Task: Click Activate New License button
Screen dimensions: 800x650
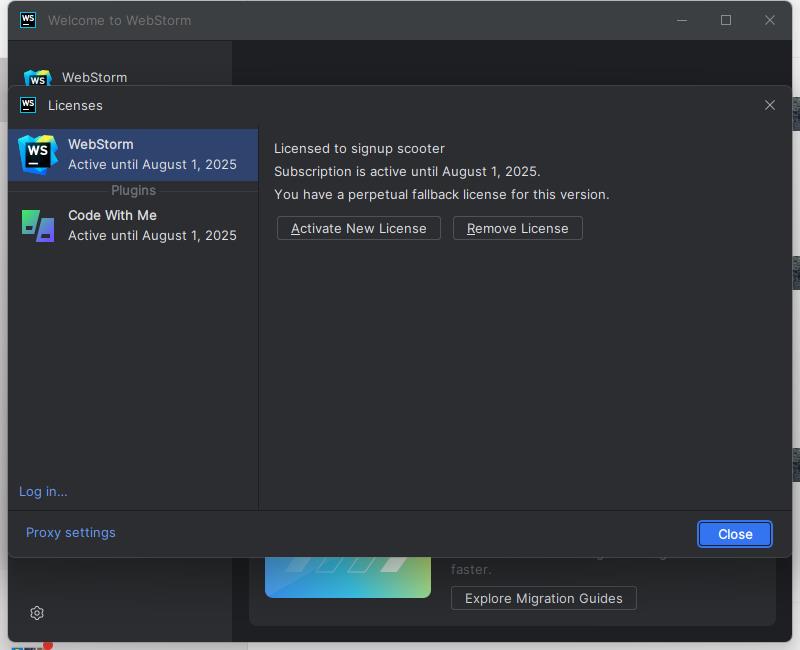Action: point(359,228)
